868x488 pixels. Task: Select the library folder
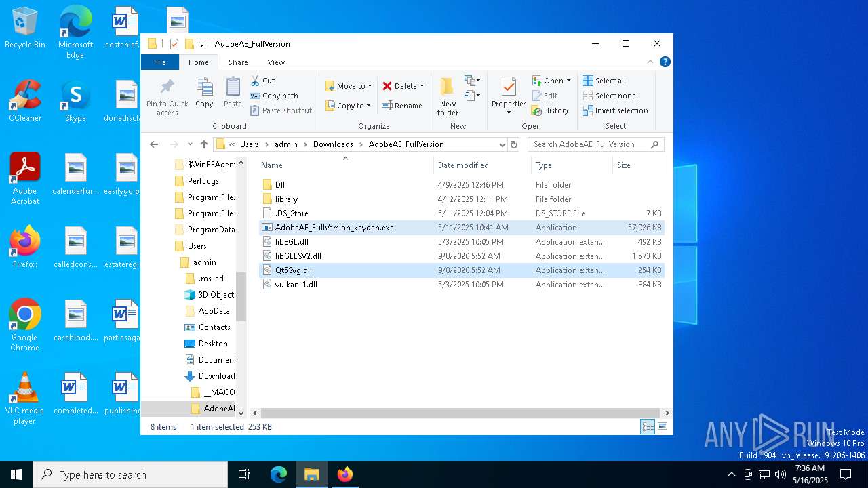coord(462,199)
